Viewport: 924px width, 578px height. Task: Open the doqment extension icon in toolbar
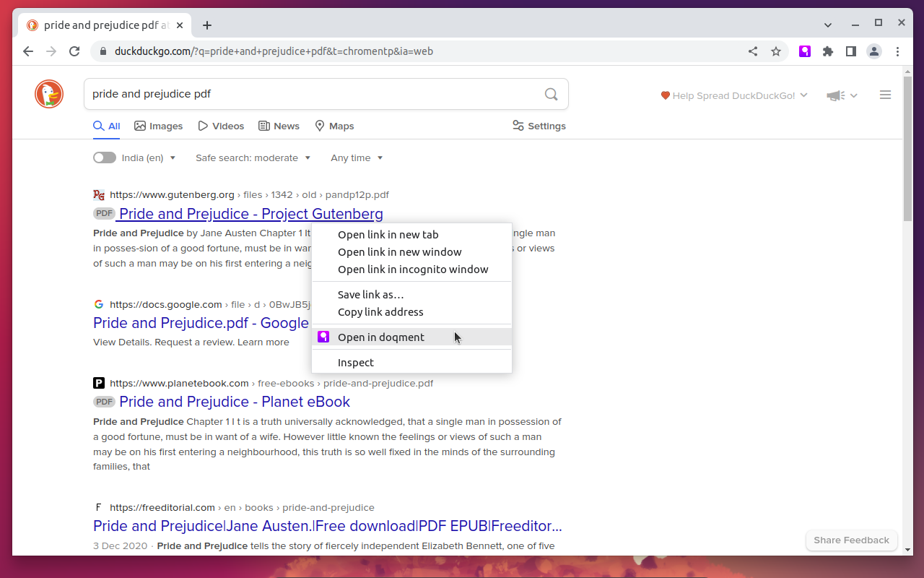pyautogui.click(x=804, y=51)
